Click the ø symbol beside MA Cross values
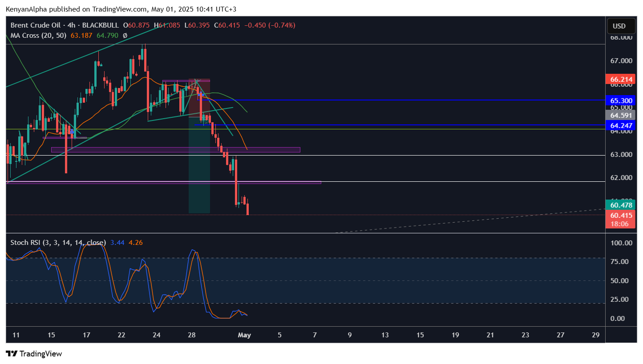This screenshot has height=364, width=643. pos(125,35)
